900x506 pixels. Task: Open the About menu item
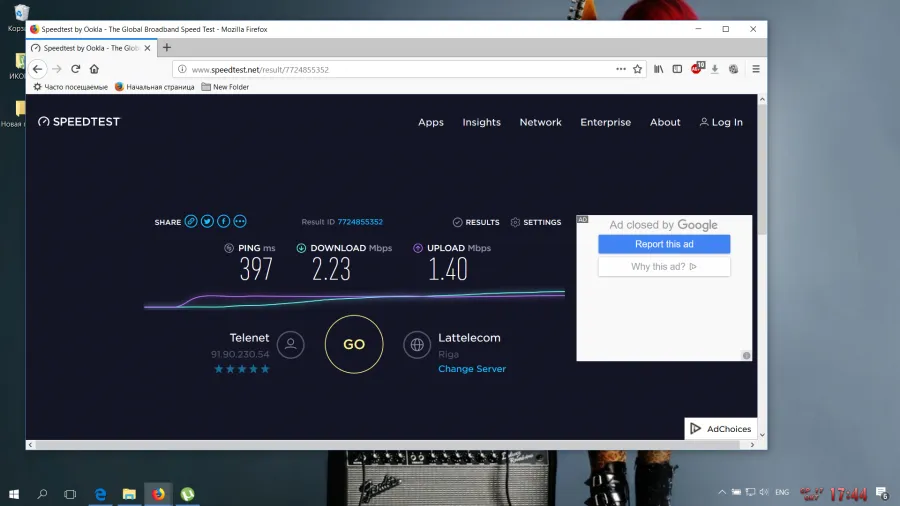coord(665,122)
